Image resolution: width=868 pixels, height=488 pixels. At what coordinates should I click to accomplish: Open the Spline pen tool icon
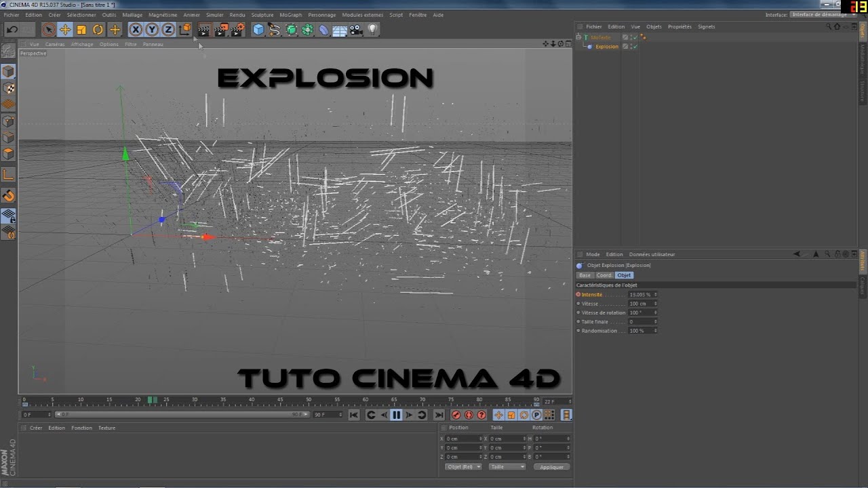pyautogui.click(x=275, y=29)
